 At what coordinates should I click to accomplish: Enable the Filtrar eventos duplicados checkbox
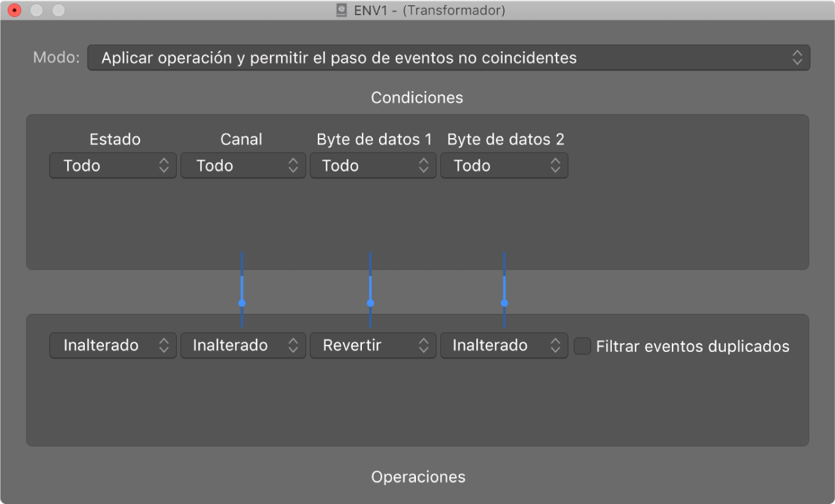582,346
